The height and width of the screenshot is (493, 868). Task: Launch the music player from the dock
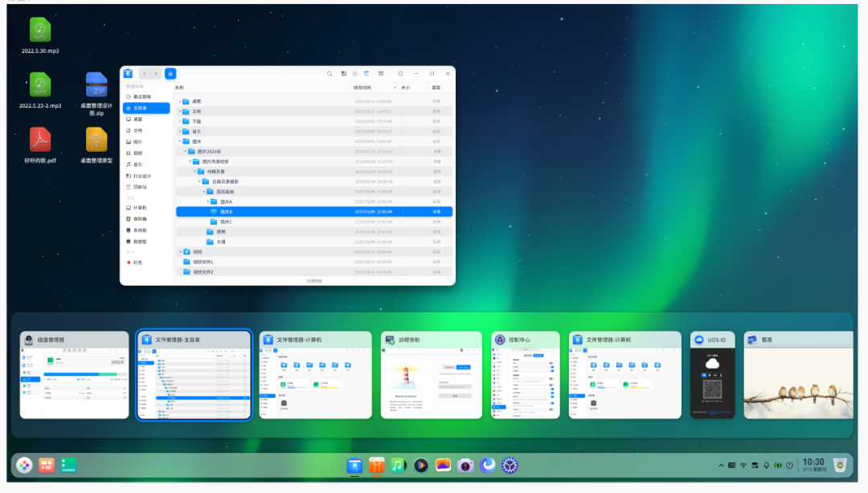(399, 465)
